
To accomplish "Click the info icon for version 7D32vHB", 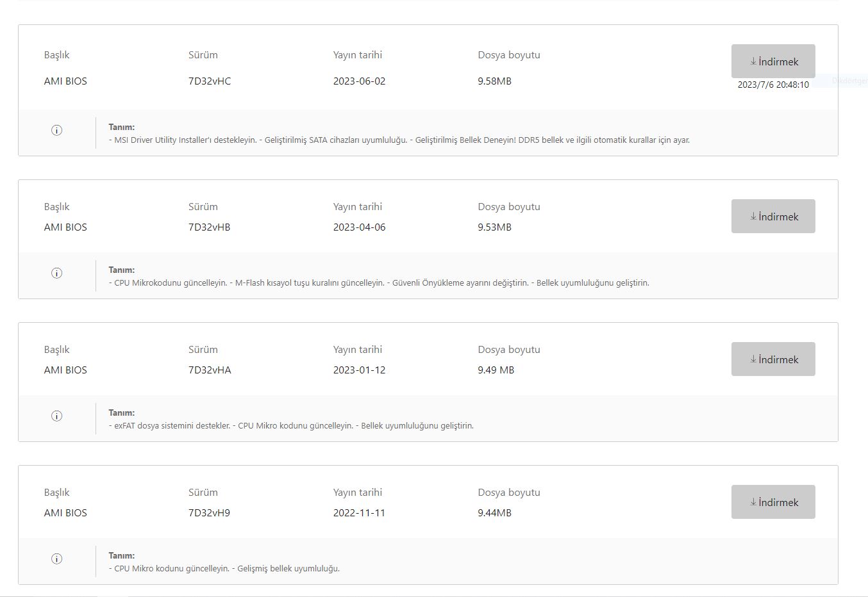I will pos(57,273).
